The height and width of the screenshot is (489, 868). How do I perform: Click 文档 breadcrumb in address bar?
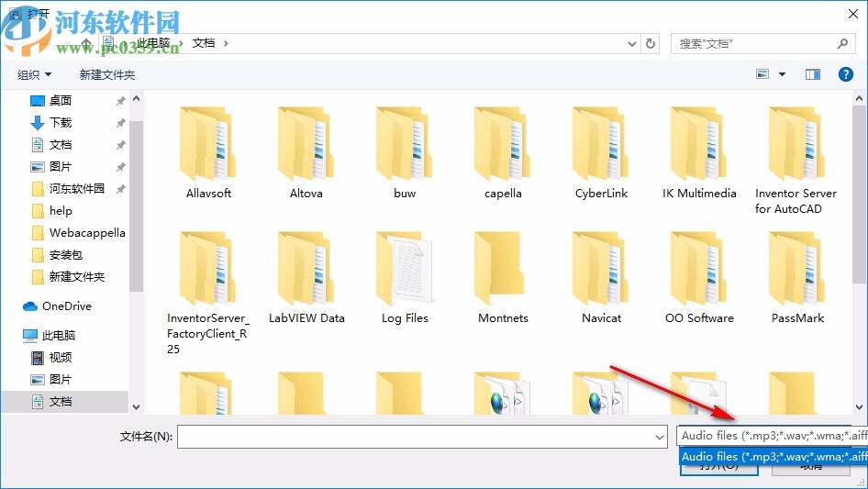(203, 43)
